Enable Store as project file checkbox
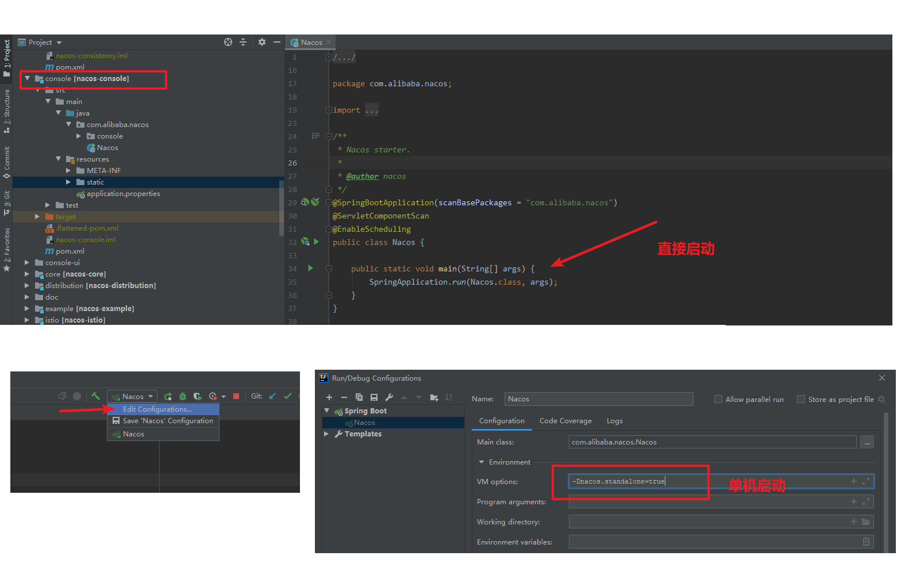Image resolution: width=924 pixels, height=575 pixels. pos(801,399)
